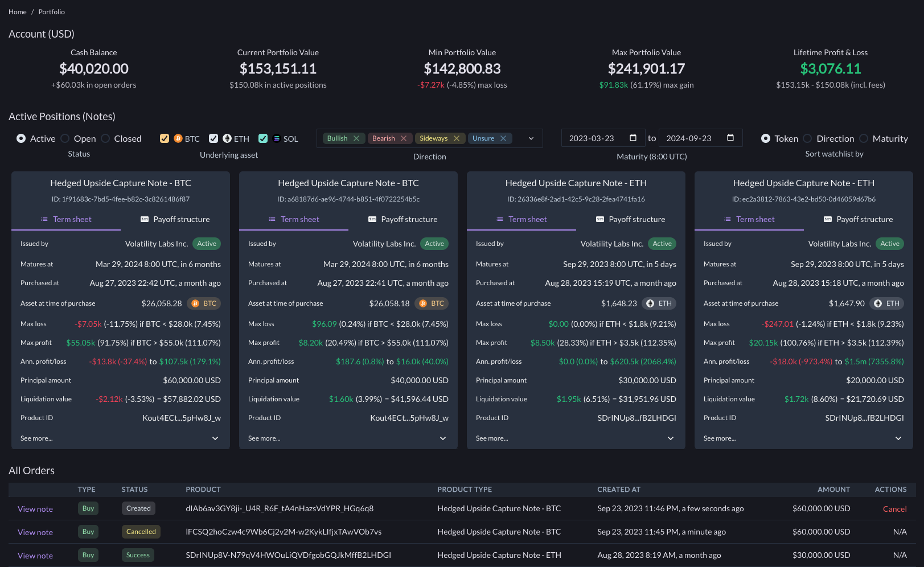The height and width of the screenshot is (567, 924).
Task: Open calendar picker for end date 2024-09-23
Action: pyautogui.click(x=730, y=138)
